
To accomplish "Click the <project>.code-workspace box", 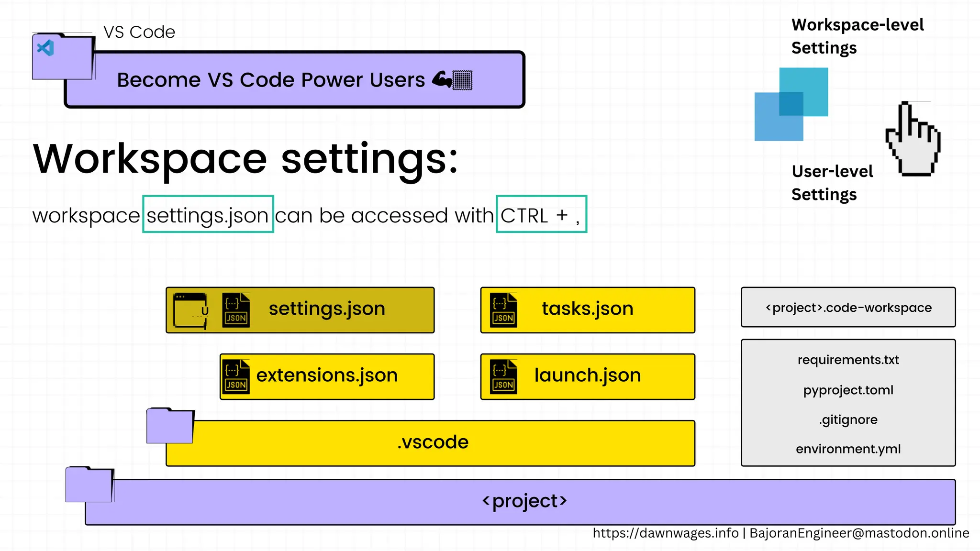I will tap(848, 307).
